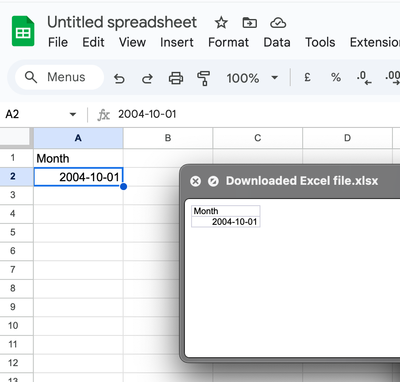Expand the Name box dropdown arrow
Viewport: 400px width, 382px height.
pyautogui.click(x=73, y=115)
